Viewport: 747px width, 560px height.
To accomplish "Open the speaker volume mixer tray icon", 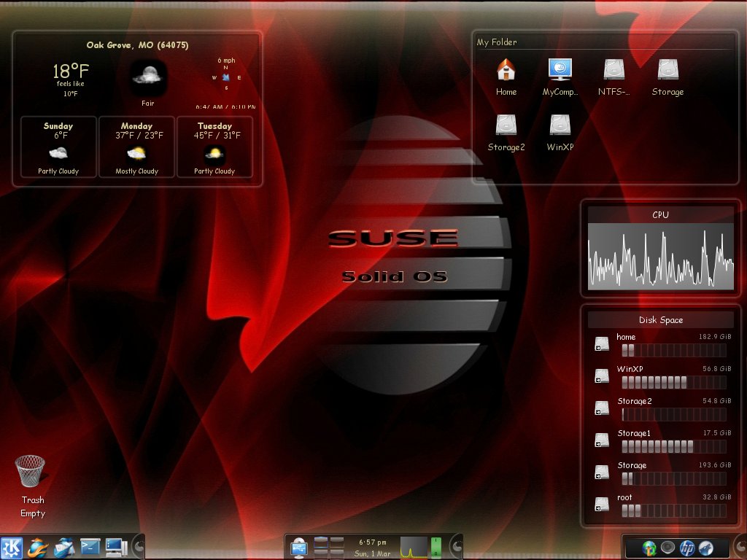I will tap(667, 548).
